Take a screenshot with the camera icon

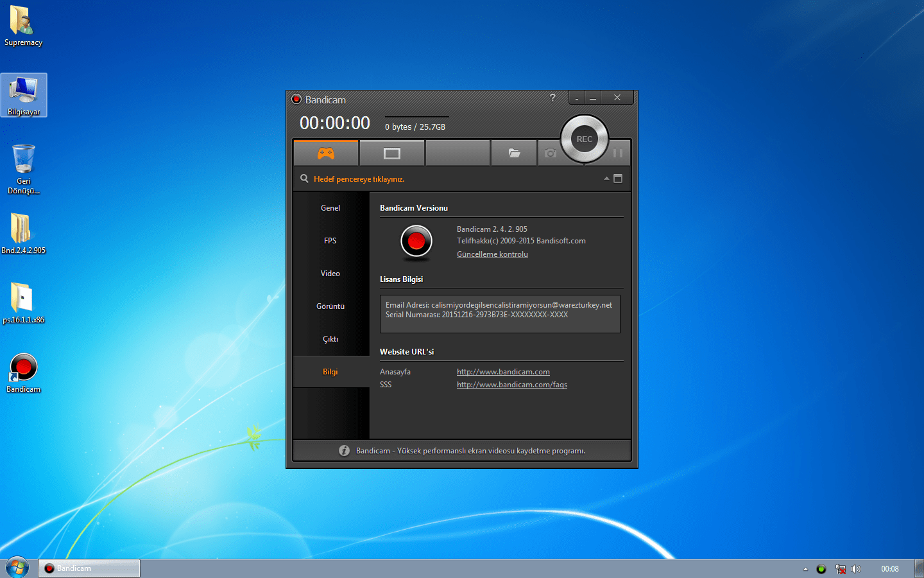coord(550,153)
